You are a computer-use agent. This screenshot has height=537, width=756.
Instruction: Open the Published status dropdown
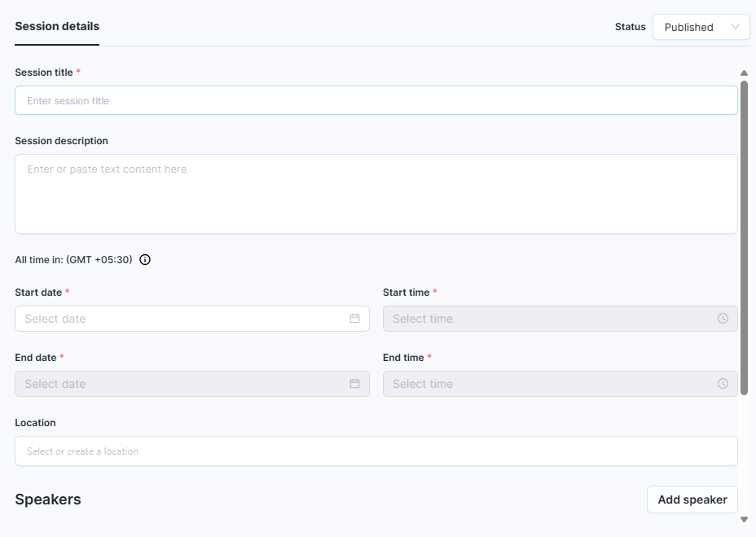click(700, 27)
